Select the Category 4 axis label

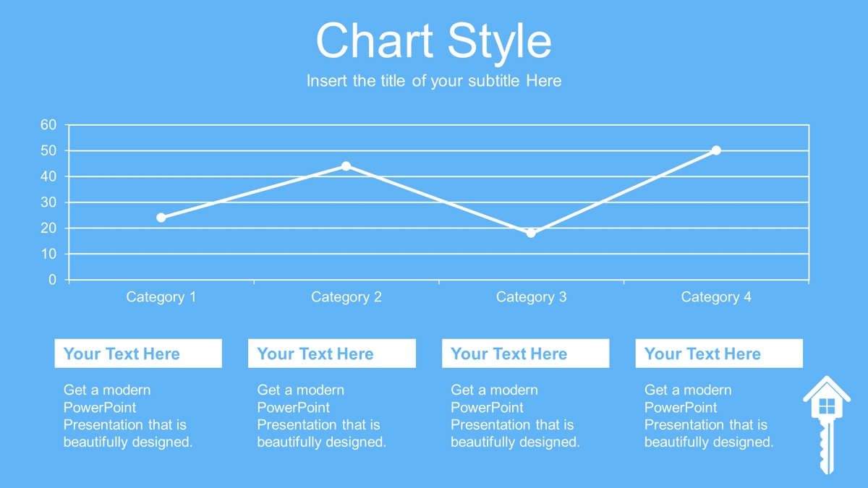[716, 297]
